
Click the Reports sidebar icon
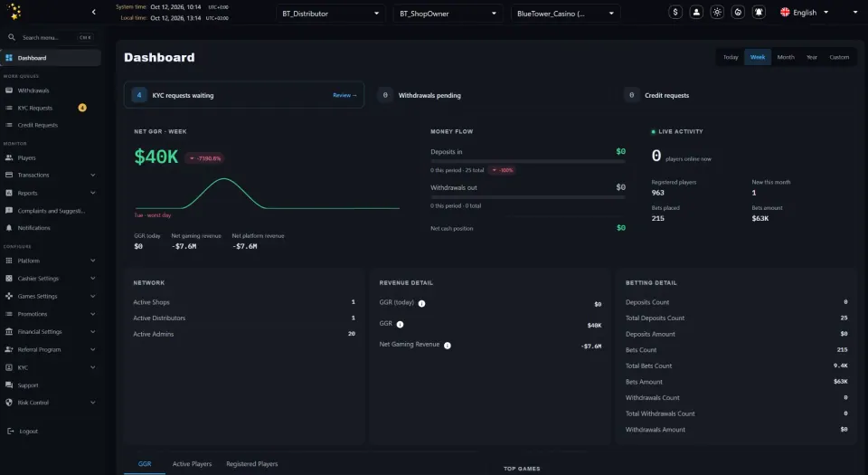[x=9, y=194]
